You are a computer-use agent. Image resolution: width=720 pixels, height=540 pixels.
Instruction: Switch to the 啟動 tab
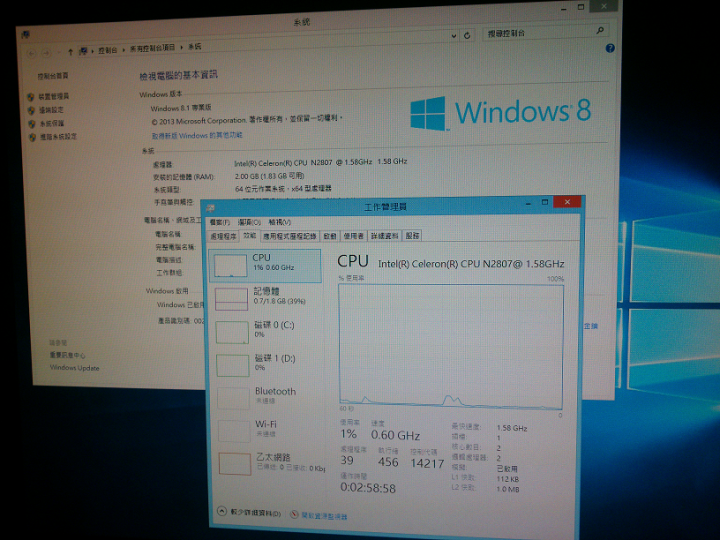(x=330, y=236)
